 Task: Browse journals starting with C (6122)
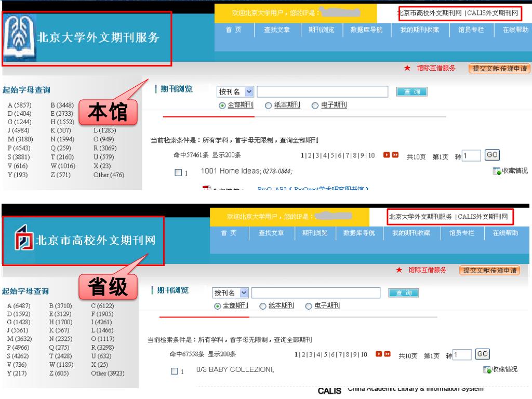click(102, 306)
